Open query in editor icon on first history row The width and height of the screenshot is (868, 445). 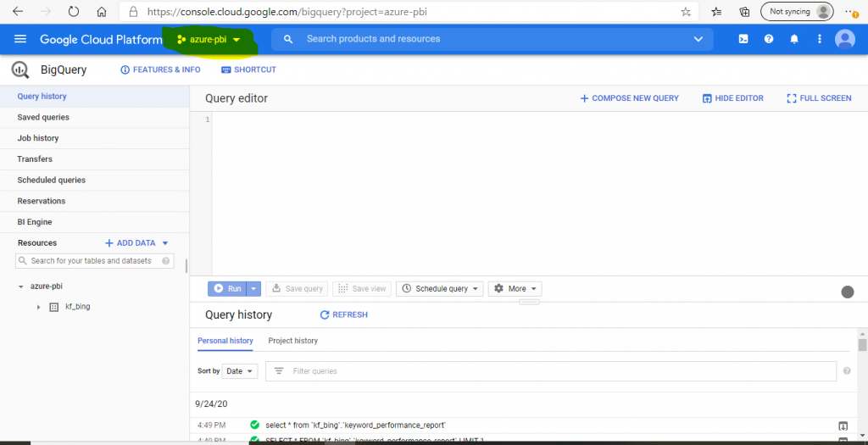843,426
